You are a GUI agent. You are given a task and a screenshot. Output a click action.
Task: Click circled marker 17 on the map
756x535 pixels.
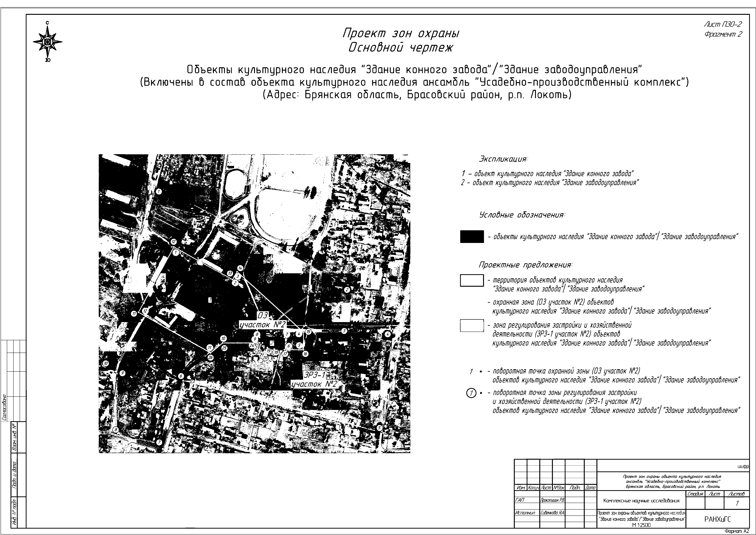click(285, 354)
